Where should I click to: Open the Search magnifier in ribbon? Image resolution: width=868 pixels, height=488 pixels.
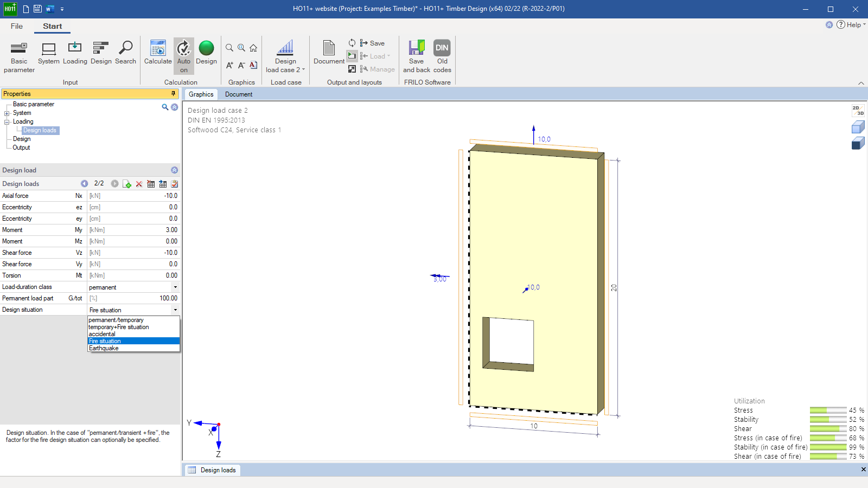125,53
